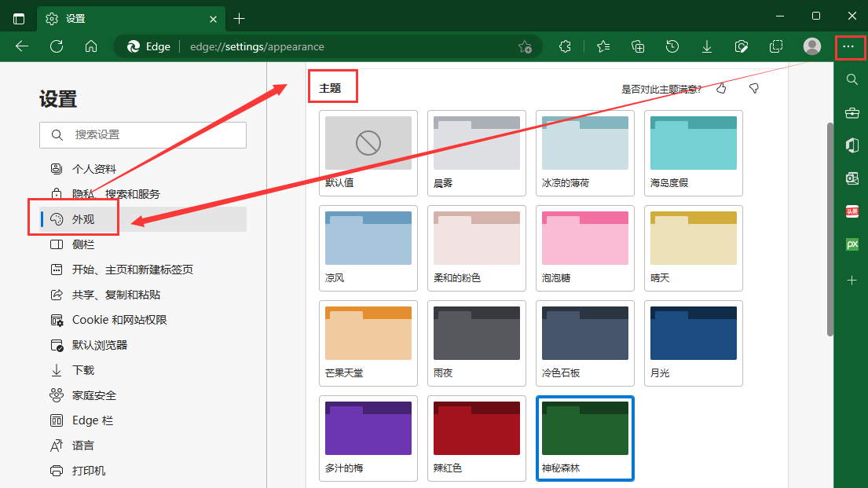Open 侧栏 settings section
868x488 pixels.
pyautogui.click(x=83, y=244)
